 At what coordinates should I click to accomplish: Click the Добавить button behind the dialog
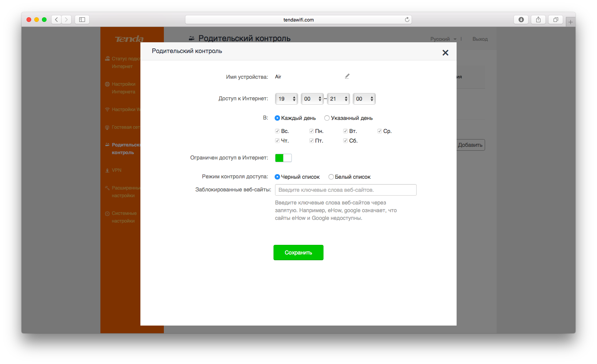click(x=470, y=145)
